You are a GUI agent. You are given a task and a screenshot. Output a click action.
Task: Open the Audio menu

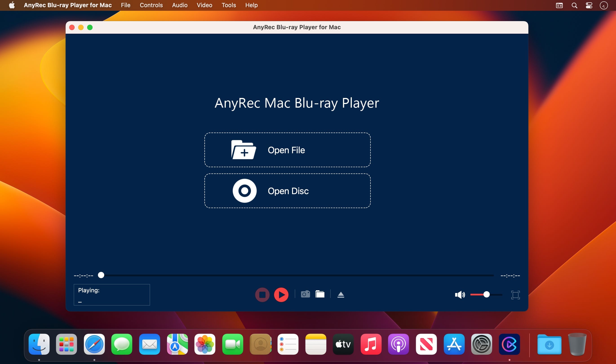179,5
